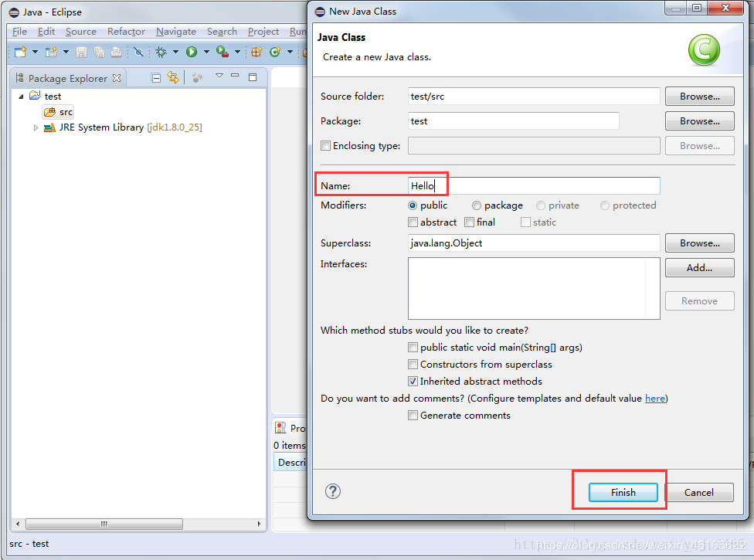This screenshot has height=560, width=754.
Task: Collapse the test project tree node
Action: pyautogui.click(x=21, y=97)
